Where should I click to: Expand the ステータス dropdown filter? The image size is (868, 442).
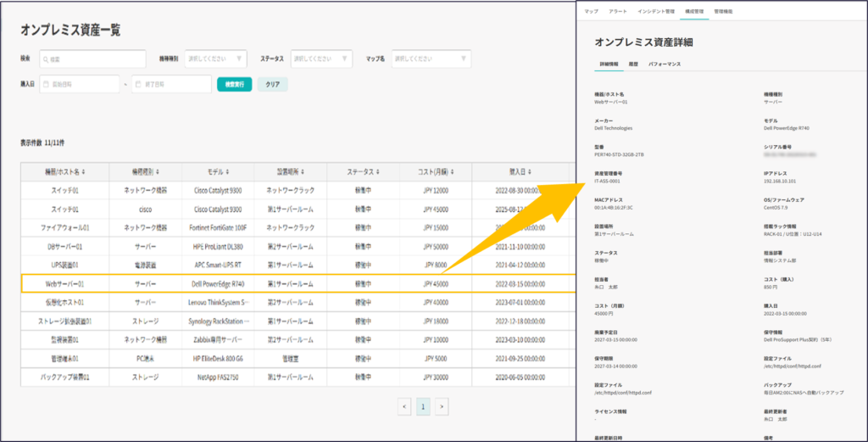[321, 59]
